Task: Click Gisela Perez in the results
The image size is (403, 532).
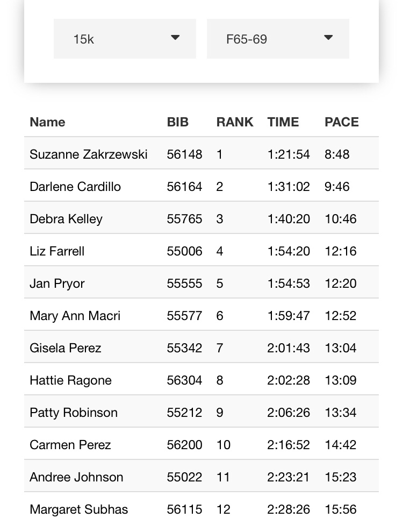Action: pos(66,348)
